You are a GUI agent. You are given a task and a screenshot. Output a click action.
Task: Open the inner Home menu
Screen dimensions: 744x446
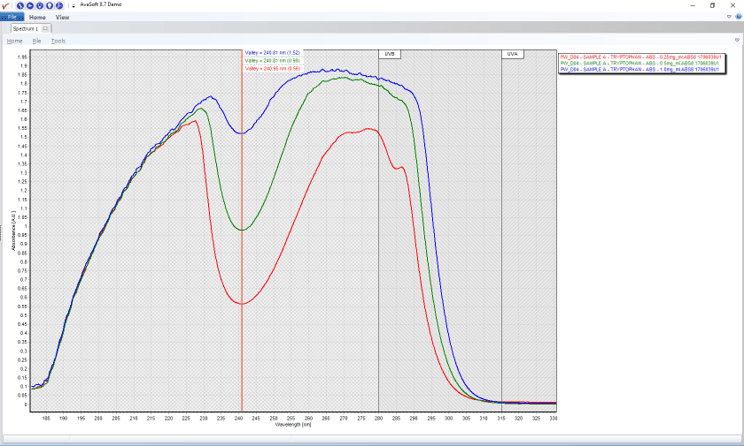click(15, 41)
